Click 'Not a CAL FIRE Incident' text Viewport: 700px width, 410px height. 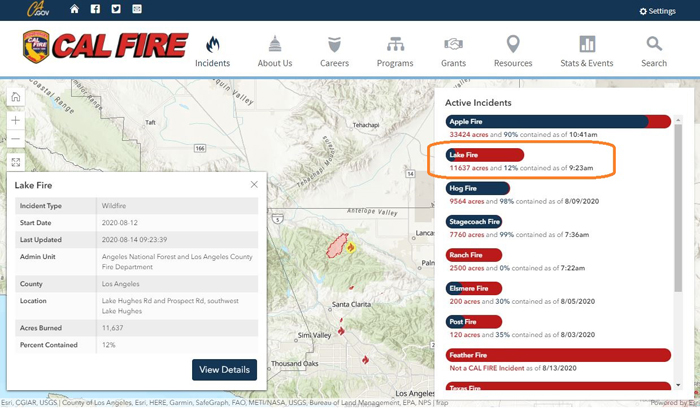487,368
